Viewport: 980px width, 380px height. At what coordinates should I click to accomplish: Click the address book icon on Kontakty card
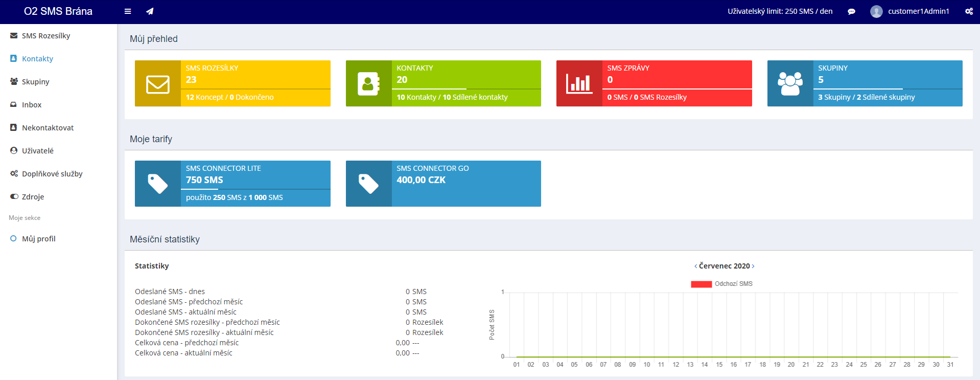368,84
